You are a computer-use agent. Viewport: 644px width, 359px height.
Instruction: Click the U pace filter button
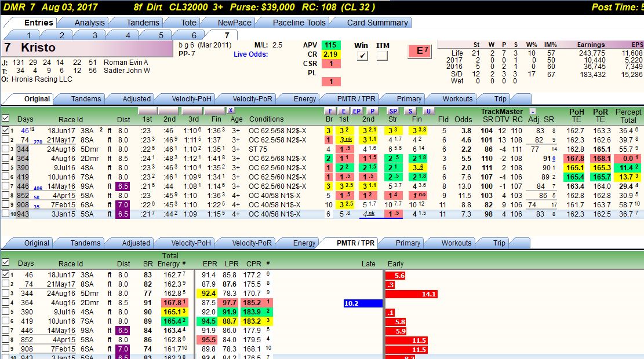click(428, 111)
